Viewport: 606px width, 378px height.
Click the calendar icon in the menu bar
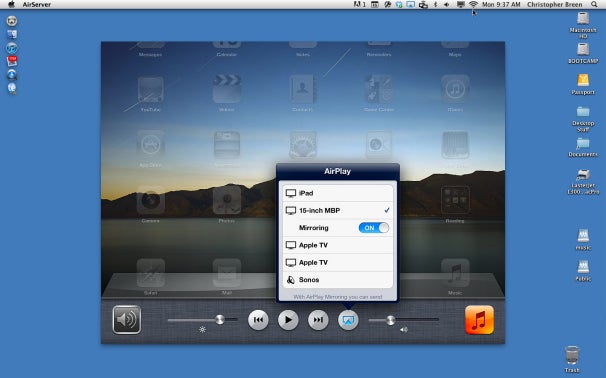(x=374, y=5)
